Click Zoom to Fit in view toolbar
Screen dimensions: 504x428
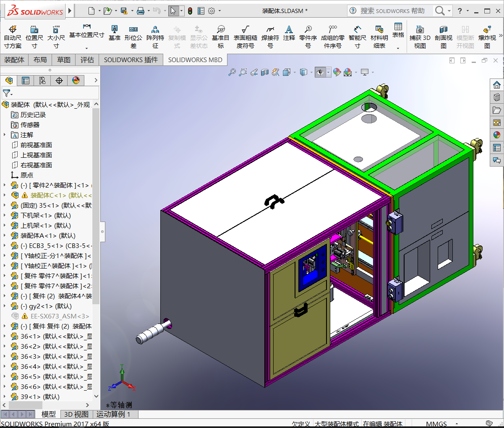[232, 72]
